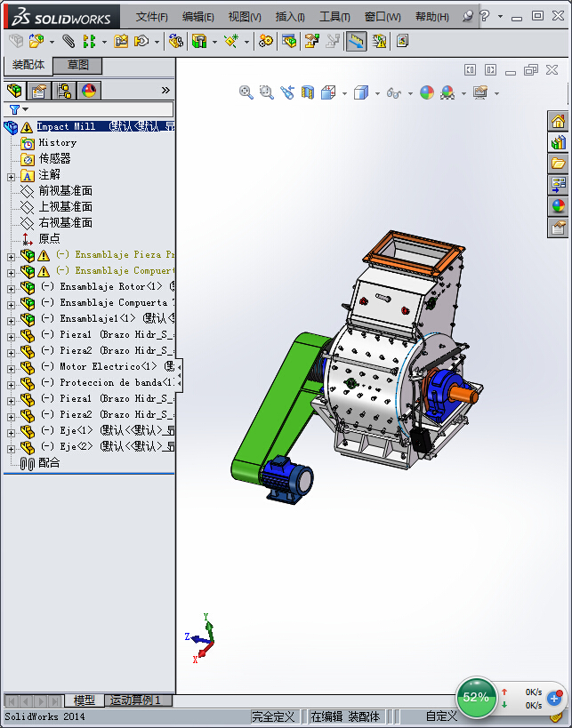Click the Take Snapshot icon

click(402, 41)
